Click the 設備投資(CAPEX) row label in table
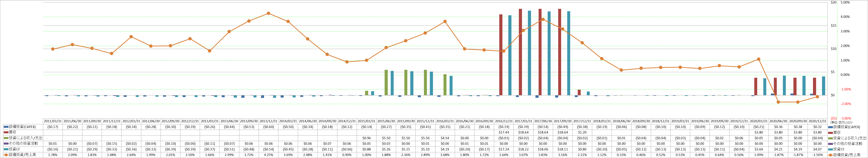868x158 pixels. (22, 127)
